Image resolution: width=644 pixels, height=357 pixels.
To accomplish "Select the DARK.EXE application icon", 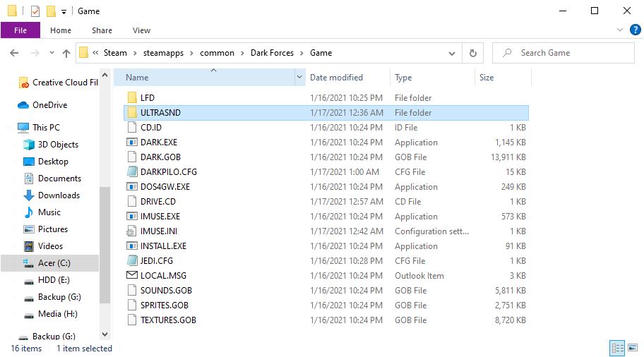I will point(132,143).
